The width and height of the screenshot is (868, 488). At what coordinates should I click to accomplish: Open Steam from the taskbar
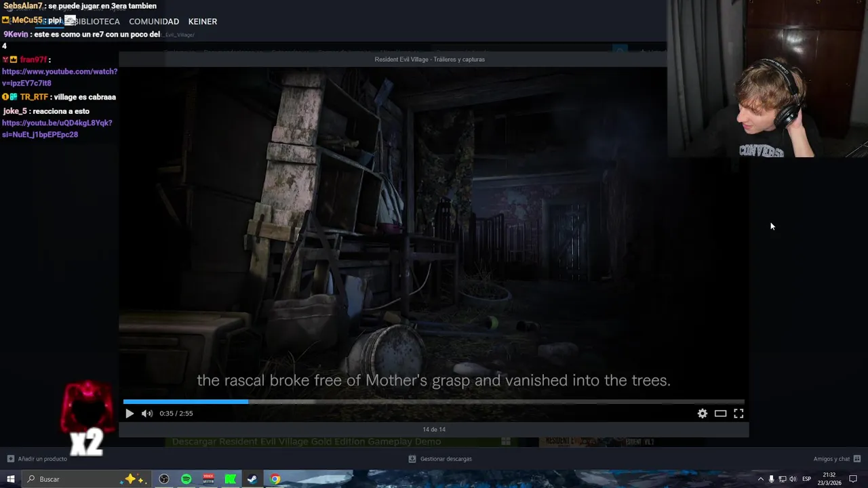252,479
